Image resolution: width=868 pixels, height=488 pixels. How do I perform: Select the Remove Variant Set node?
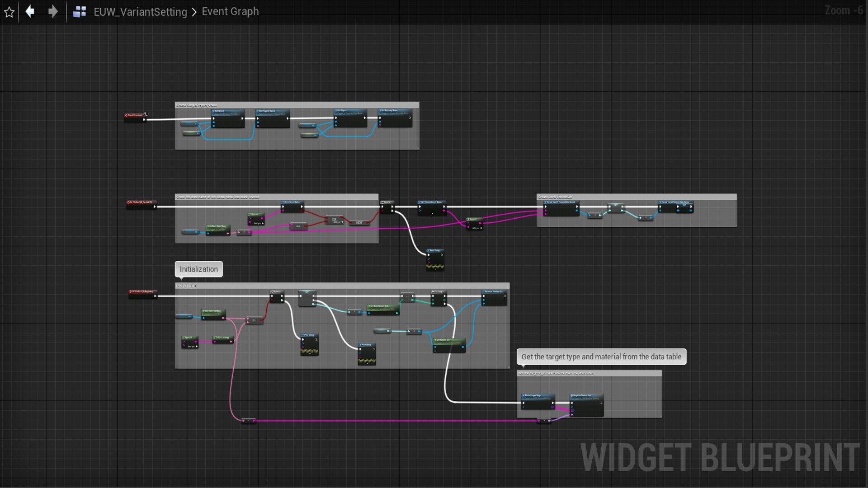point(495,297)
